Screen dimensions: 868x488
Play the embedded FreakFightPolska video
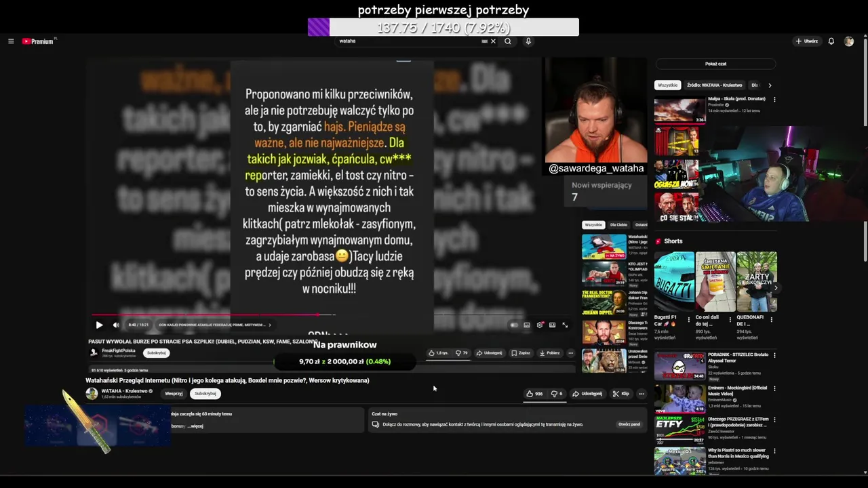pos(99,325)
